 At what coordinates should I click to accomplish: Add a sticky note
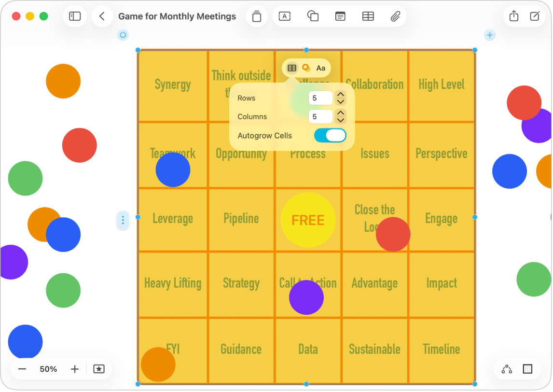pyautogui.click(x=340, y=16)
